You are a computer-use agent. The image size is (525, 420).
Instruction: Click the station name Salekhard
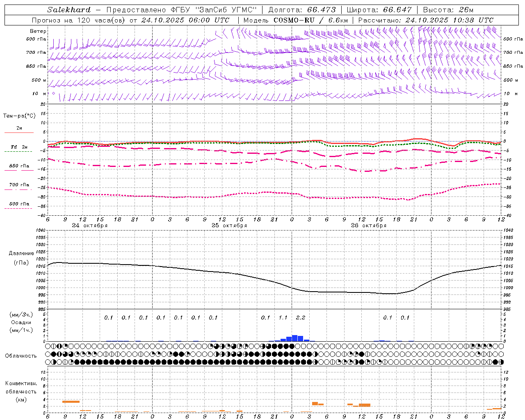pyautogui.click(x=69, y=10)
